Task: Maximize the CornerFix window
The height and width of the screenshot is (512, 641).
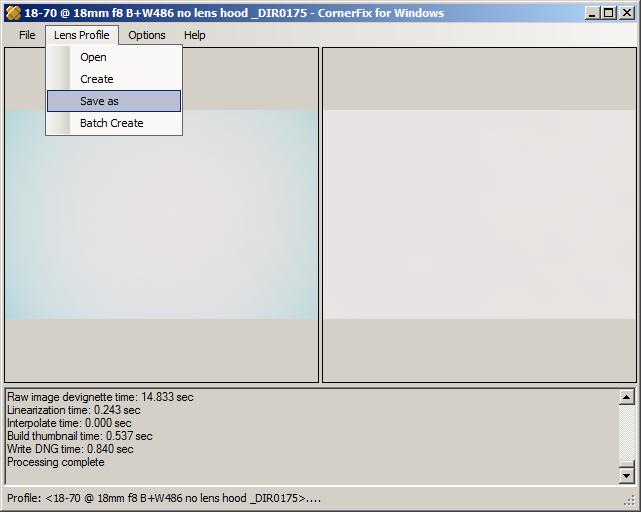Action: [x=608, y=13]
